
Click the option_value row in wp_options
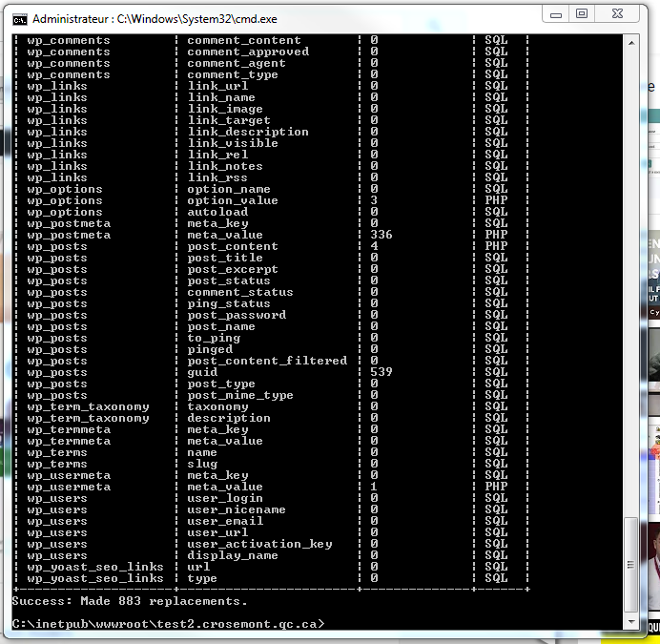click(233, 200)
